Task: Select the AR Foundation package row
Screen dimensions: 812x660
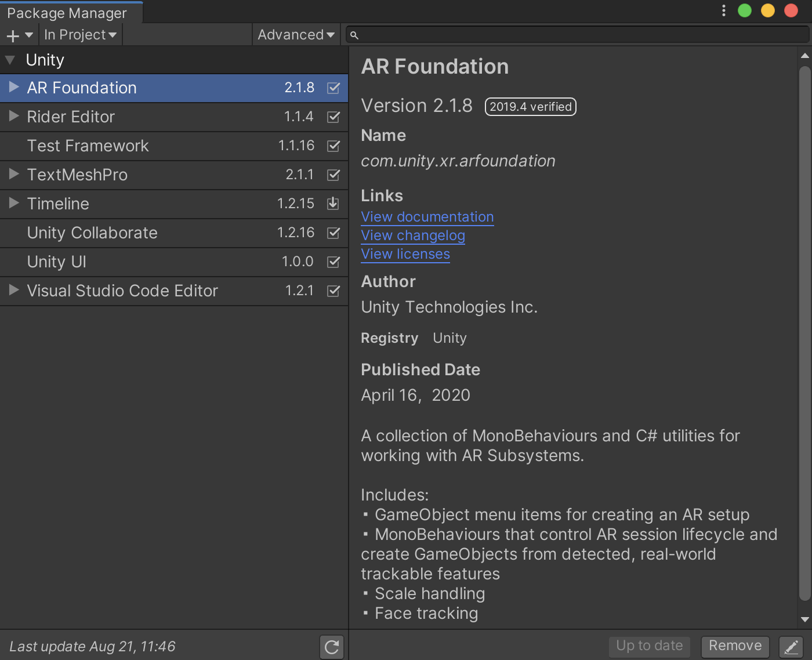Action: [x=174, y=88]
